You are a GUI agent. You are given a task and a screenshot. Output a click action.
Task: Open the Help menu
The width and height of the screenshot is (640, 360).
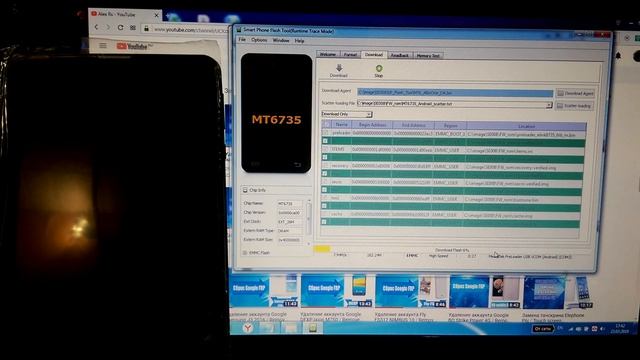point(300,41)
